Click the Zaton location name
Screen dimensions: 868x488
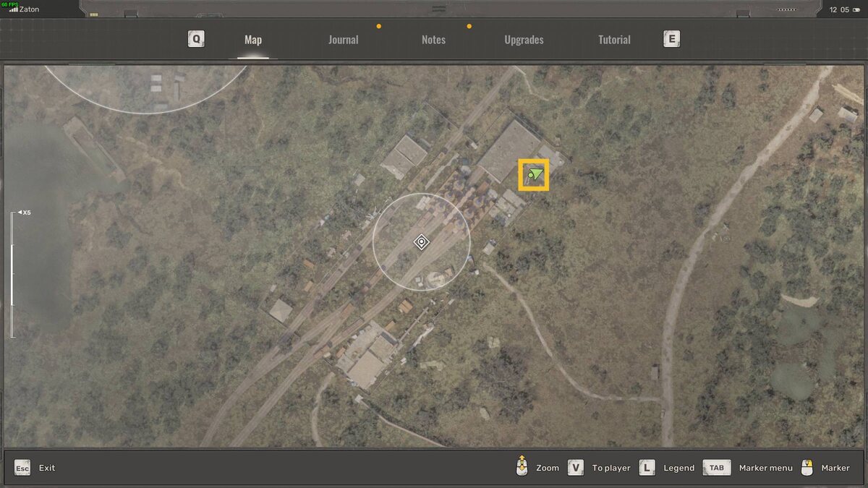click(x=30, y=9)
